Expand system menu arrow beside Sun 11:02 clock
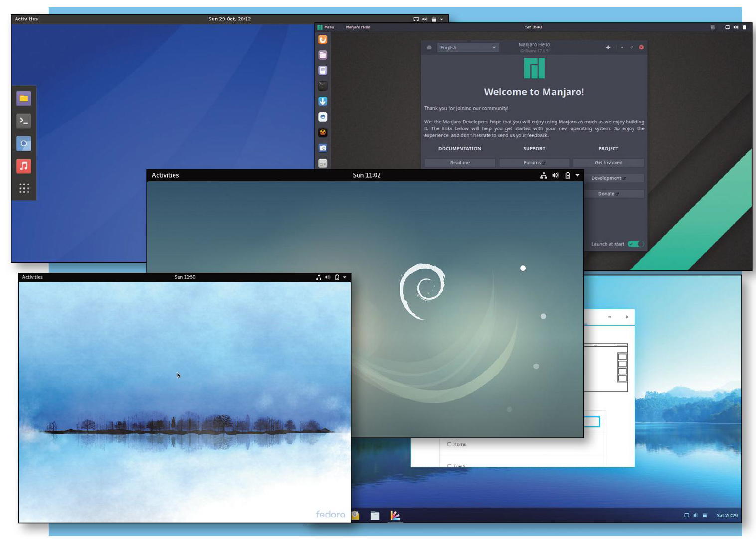The image size is (756, 544). click(577, 175)
